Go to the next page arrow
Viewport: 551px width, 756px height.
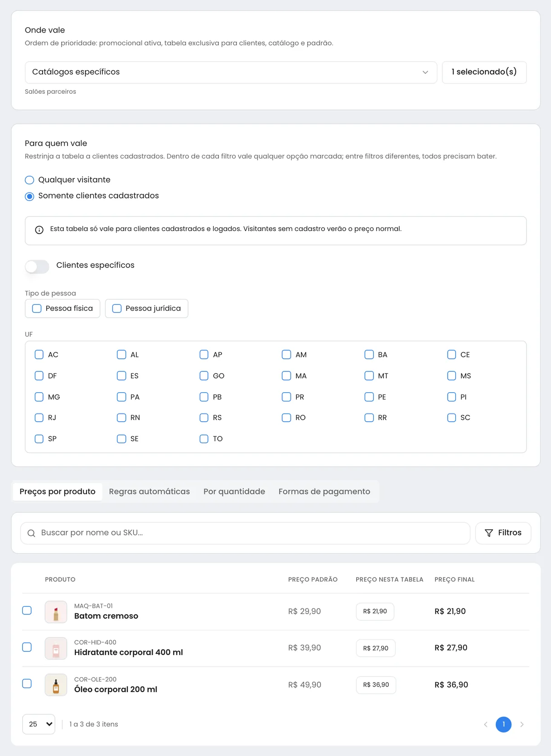[522, 724]
